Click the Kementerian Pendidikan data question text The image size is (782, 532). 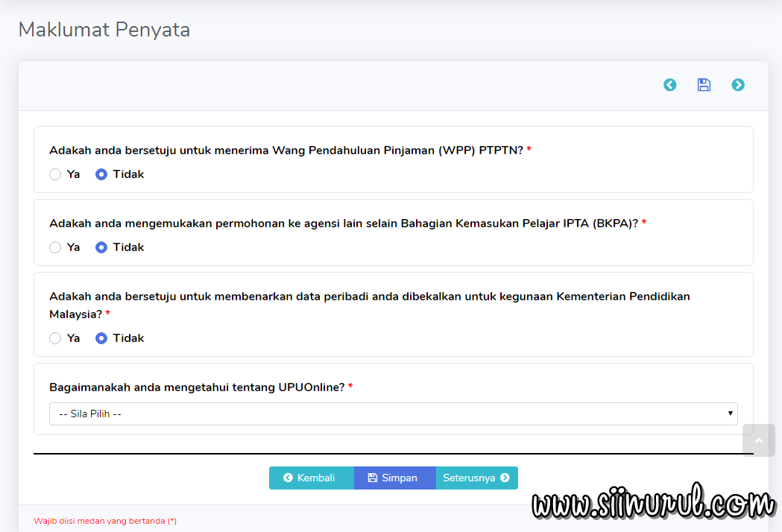click(x=370, y=305)
